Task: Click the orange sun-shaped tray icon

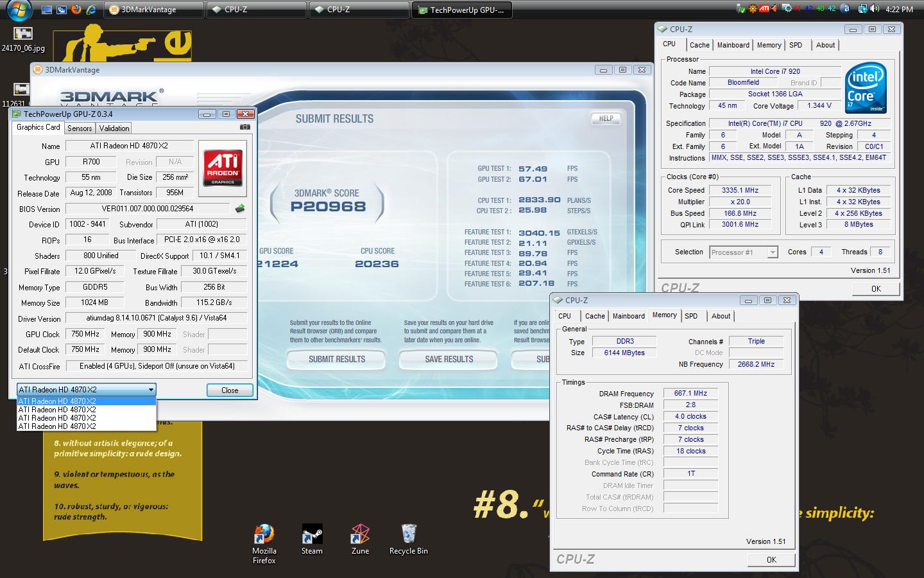Action: [x=753, y=9]
